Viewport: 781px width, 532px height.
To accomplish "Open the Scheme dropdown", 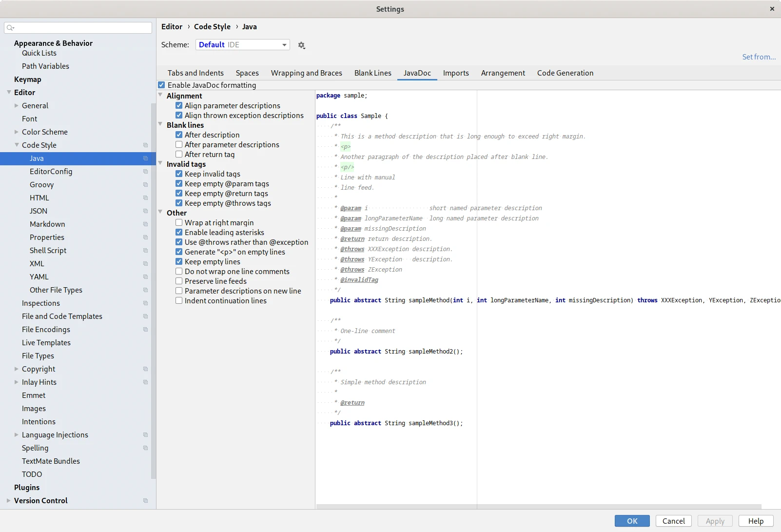I will (242, 45).
